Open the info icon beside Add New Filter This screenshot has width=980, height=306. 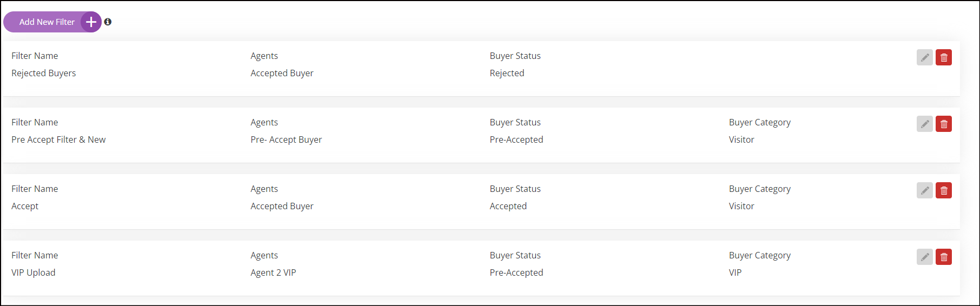(108, 22)
